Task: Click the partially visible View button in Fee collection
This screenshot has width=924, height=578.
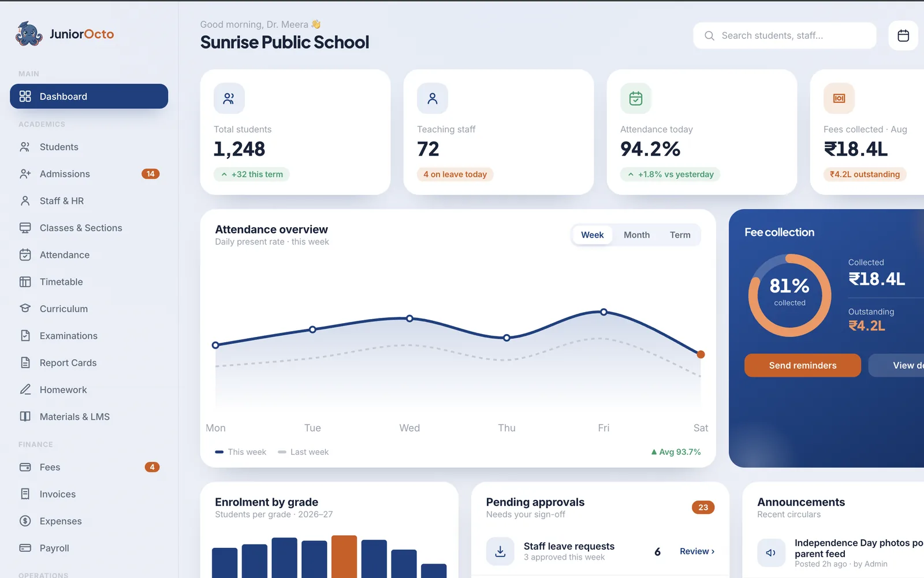Action: point(897,365)
